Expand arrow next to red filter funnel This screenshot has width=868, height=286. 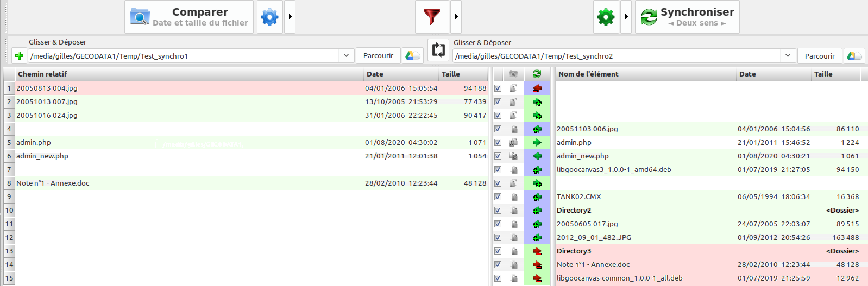(x=456, y=17)
